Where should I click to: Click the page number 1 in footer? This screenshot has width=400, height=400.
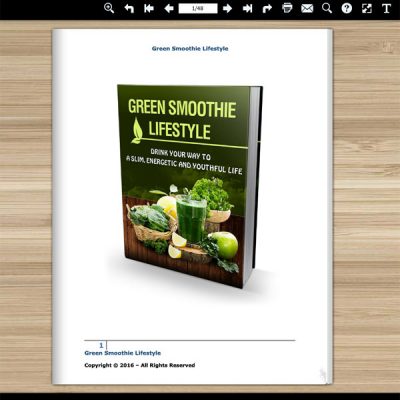101,345
